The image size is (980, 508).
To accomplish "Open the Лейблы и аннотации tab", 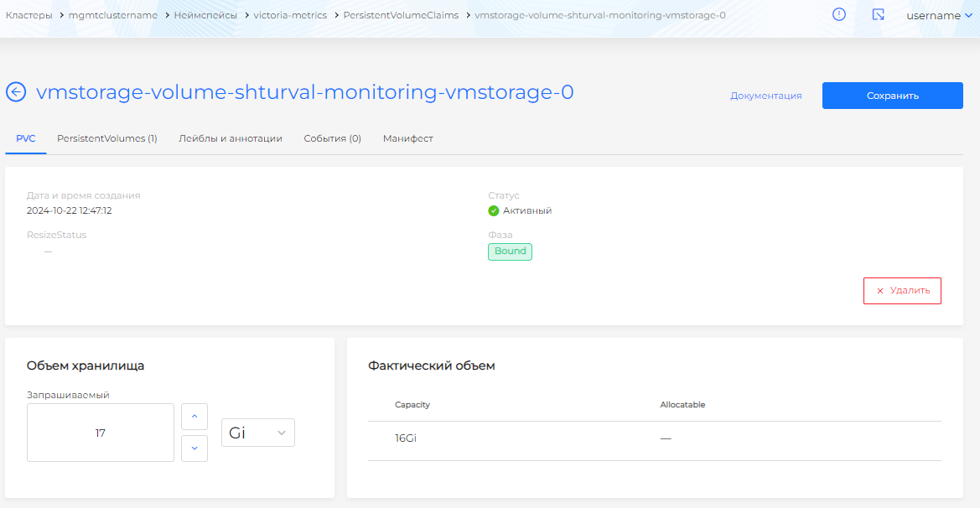I will tap(231, 138).
